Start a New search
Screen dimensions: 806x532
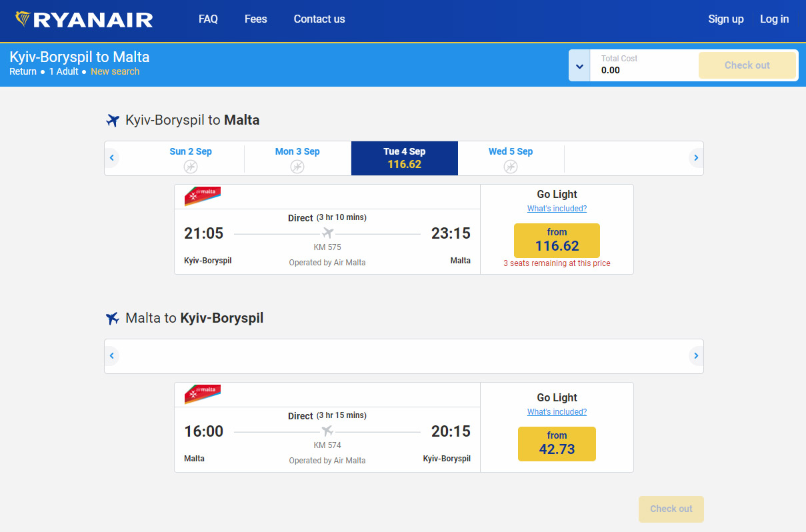115,71
